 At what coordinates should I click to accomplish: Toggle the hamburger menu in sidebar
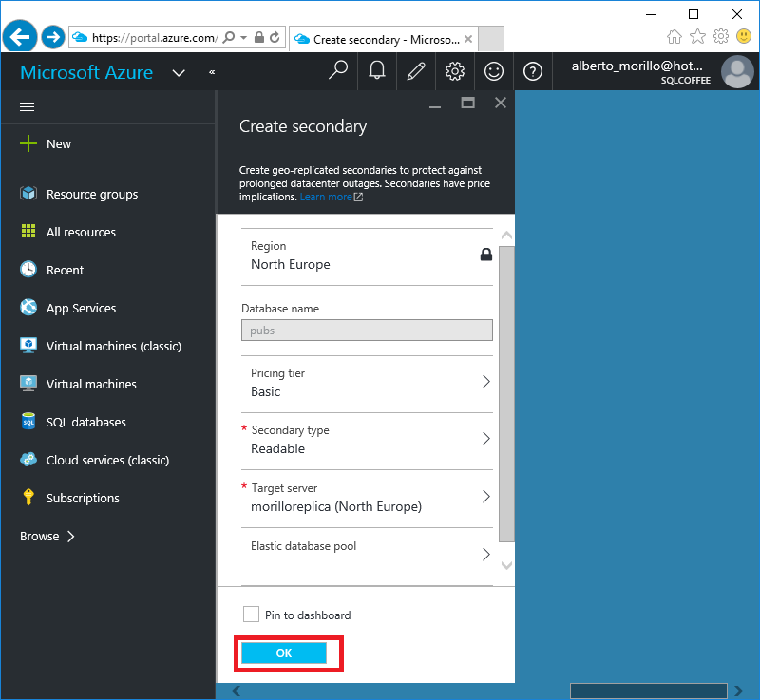tap(28, 106)
